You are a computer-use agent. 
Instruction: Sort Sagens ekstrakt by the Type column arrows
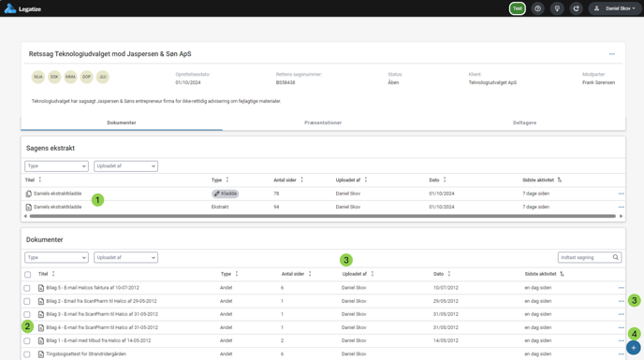coord(227,180)
